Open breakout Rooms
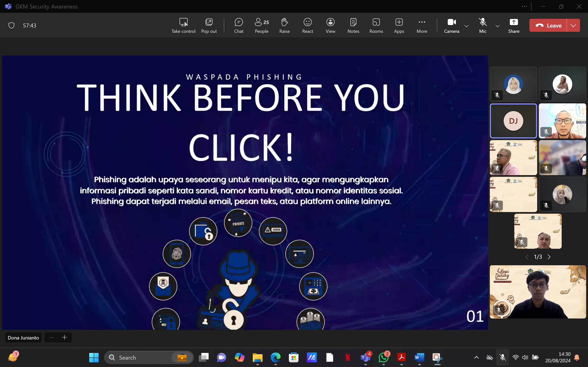588x367 pixels. click(376, 25)
